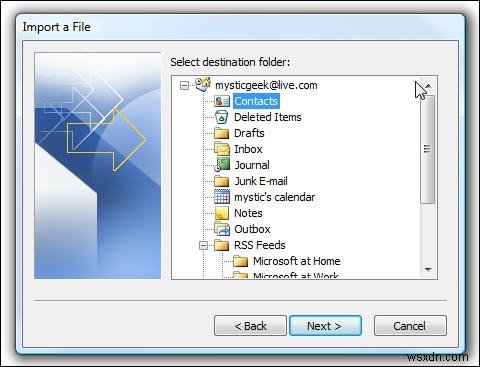Collapse the mysticgeek@live.com tree node

184,85
